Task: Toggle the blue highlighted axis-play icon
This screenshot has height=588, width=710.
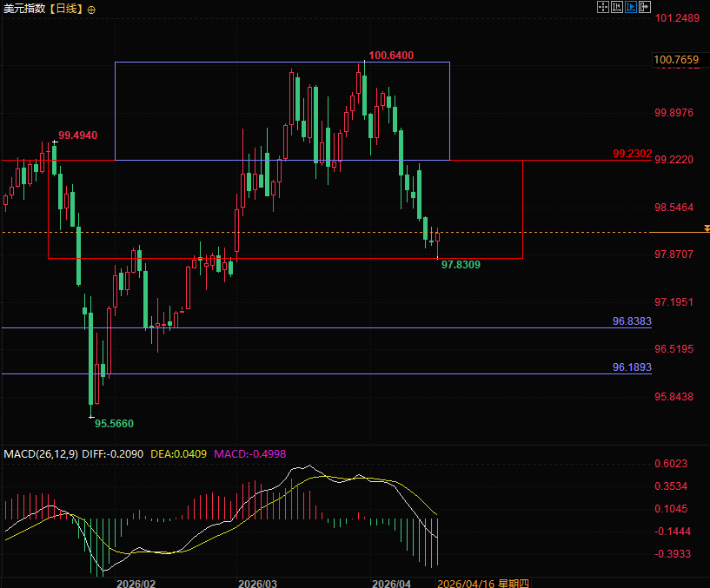Action: point(630,7)
